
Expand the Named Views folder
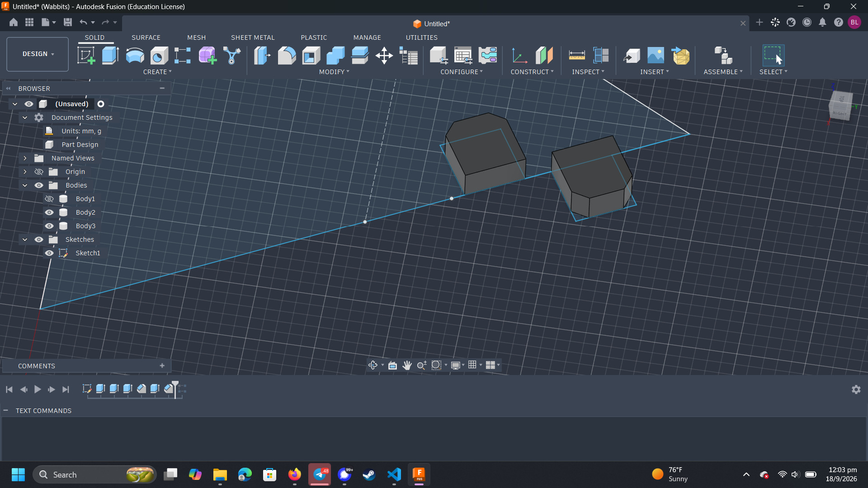25,158
